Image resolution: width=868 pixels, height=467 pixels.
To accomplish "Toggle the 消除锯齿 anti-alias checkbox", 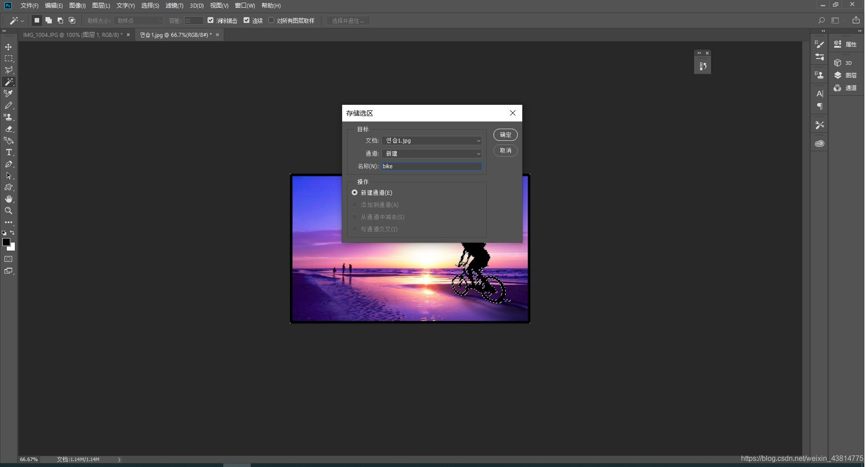I will tap(210, 20).
